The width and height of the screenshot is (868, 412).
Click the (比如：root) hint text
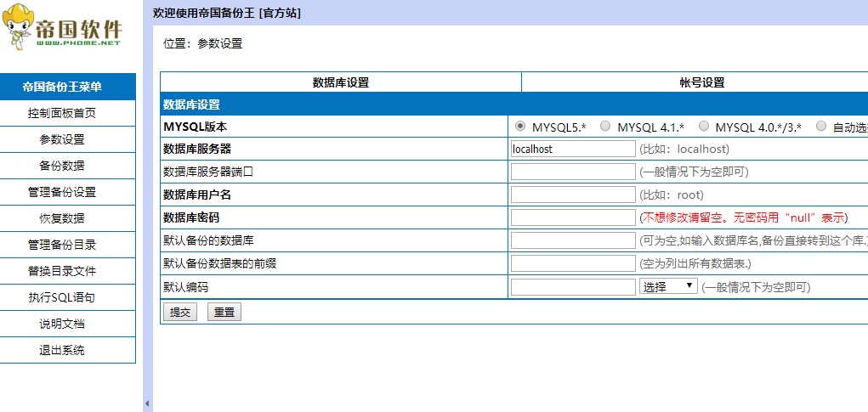click(x=671, y=195)
